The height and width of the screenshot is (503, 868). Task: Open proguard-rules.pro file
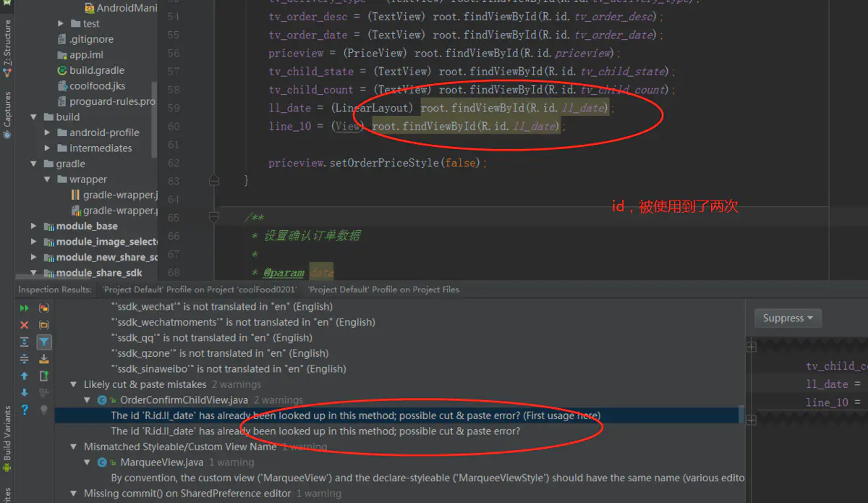106,101
